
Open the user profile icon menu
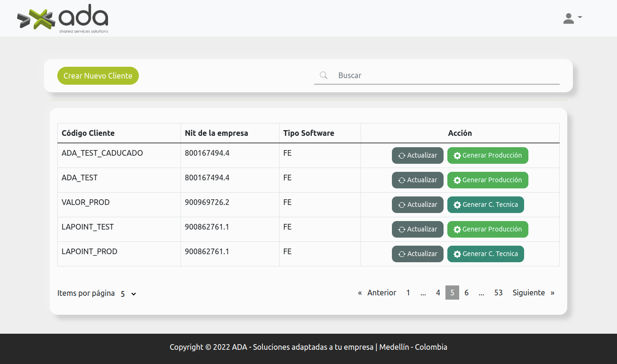pyautogui.click(x=569, y=18)
